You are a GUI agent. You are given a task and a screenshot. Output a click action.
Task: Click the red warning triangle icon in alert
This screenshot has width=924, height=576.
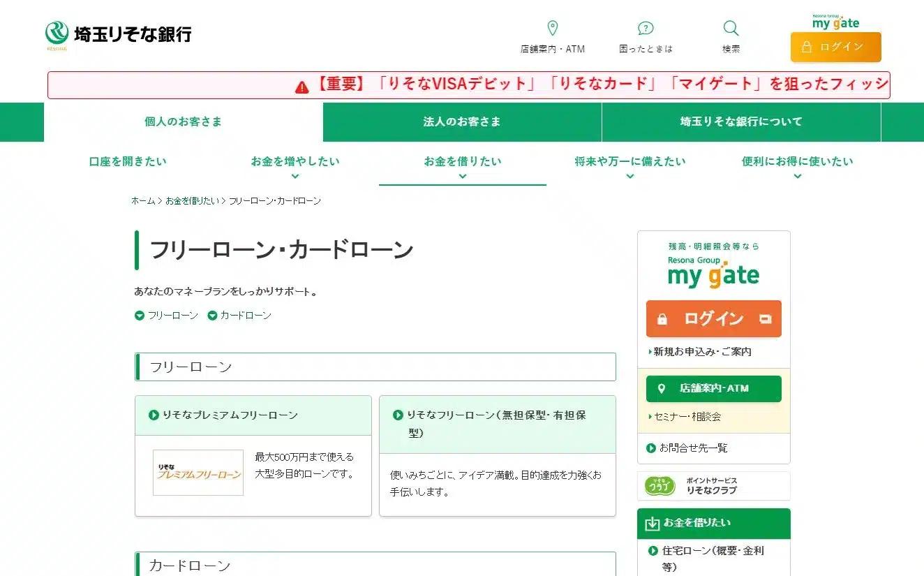[x=301, y=87]
